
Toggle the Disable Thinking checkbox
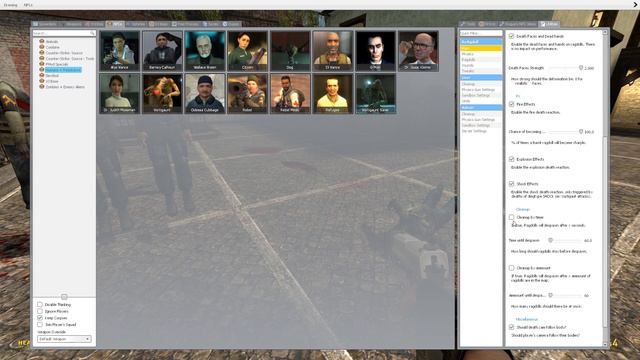(40, 304)
